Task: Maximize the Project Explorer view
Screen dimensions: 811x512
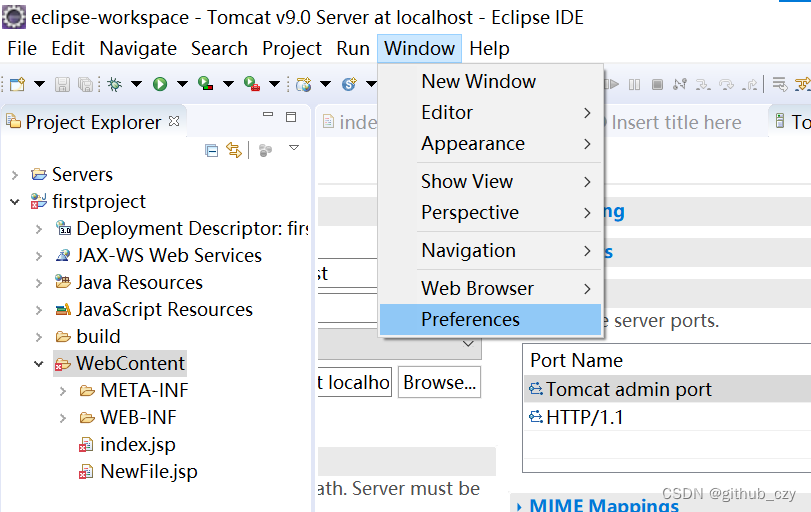Action: point(291,117)
